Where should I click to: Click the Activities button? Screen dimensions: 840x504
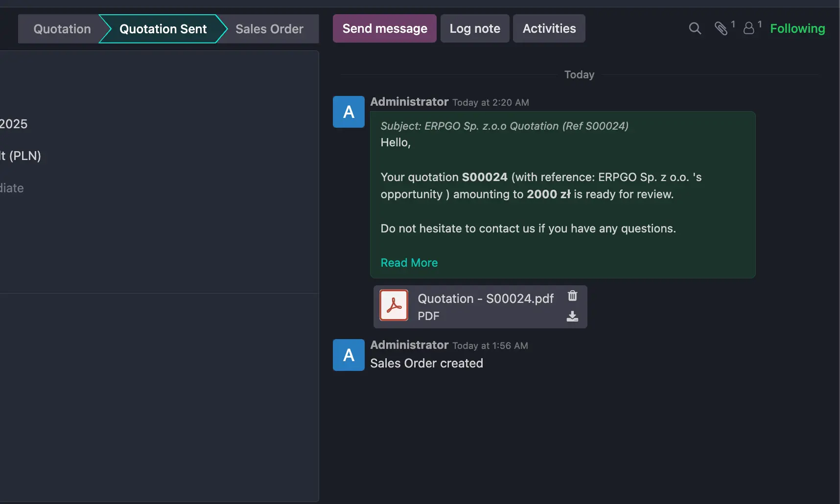[549, 28]
